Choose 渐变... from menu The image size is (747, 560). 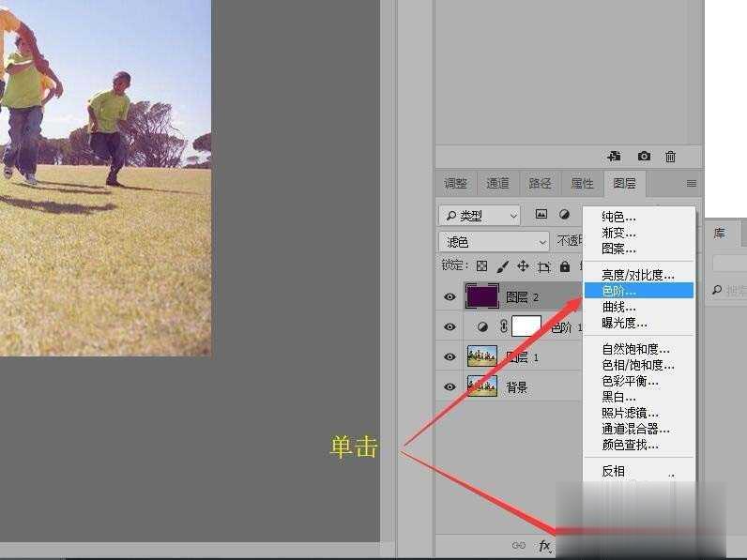(x=638, y=233)
